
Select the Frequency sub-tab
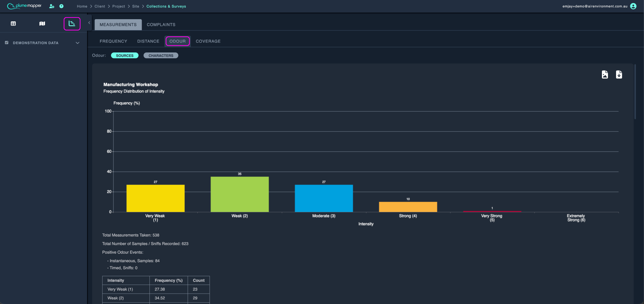tap(113, 41)
